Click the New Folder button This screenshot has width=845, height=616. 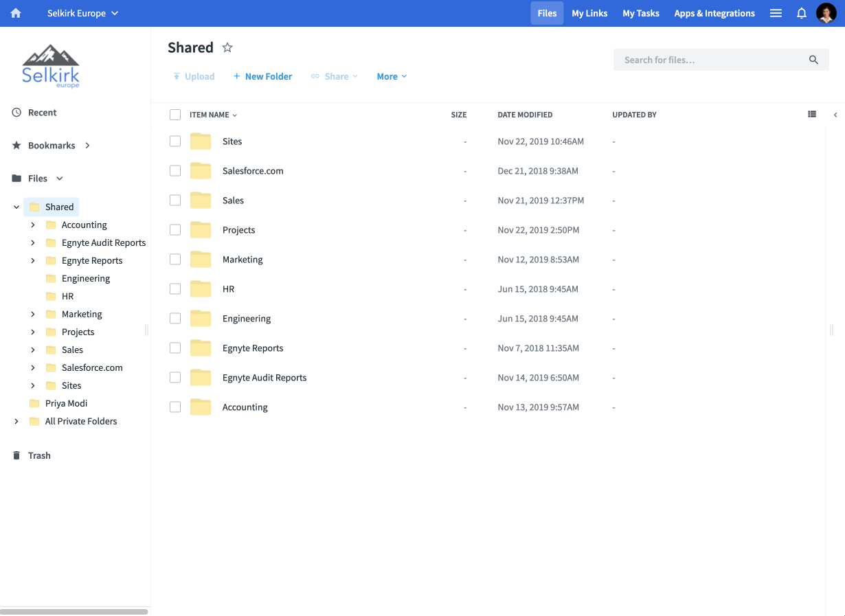(262, 76)
